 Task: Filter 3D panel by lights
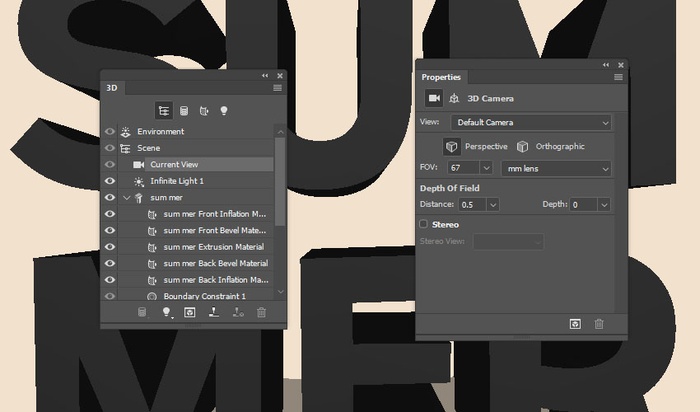[x=224, y=110]
